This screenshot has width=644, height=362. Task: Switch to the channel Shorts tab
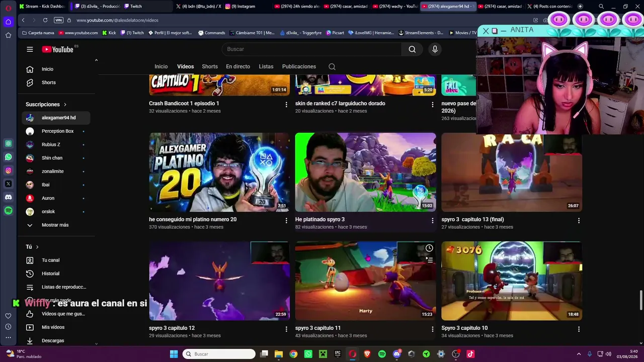(x=210, y=66)
